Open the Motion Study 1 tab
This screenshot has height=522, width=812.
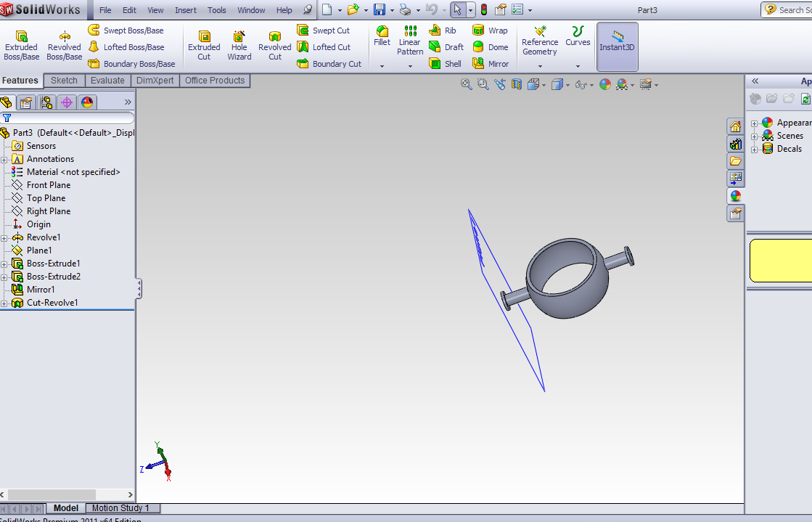coord(120,508)
